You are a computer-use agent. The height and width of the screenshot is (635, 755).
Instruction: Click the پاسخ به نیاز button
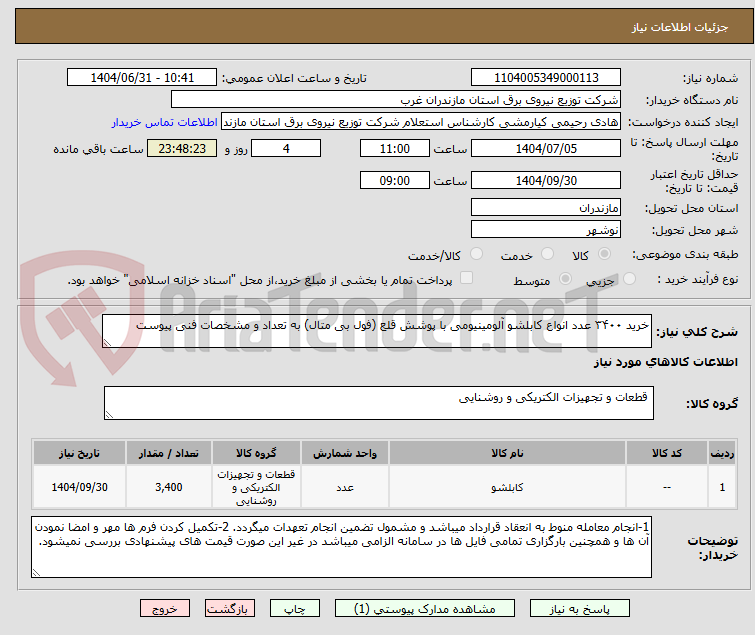click(x=580, y=609)
